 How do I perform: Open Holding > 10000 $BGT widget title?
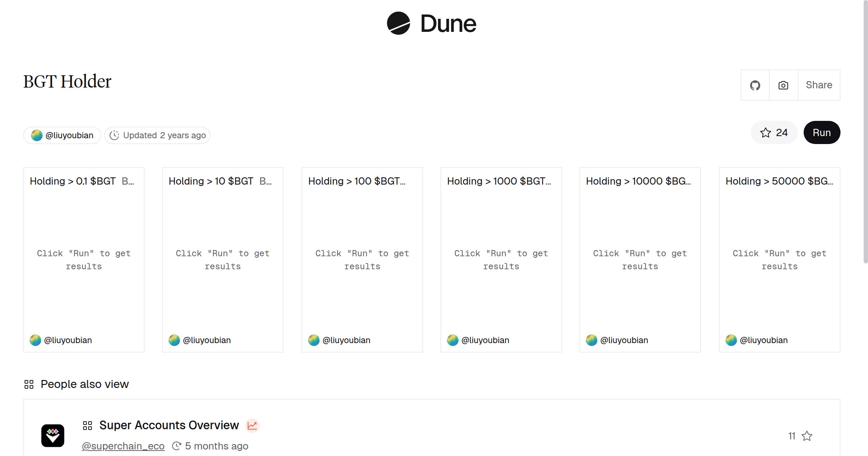coord(638,181)
